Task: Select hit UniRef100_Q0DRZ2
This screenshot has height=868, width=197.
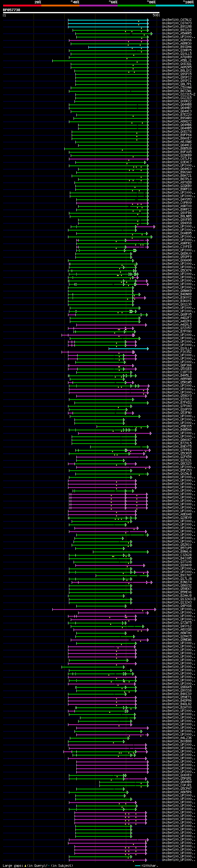Action: (x=177, y=101)
